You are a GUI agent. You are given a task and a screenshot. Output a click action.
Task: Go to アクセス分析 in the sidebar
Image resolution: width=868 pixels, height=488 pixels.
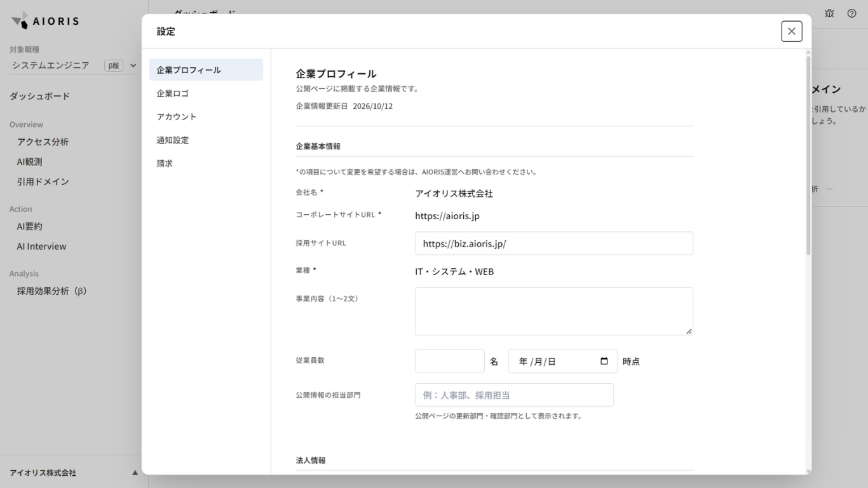(43, 142)
